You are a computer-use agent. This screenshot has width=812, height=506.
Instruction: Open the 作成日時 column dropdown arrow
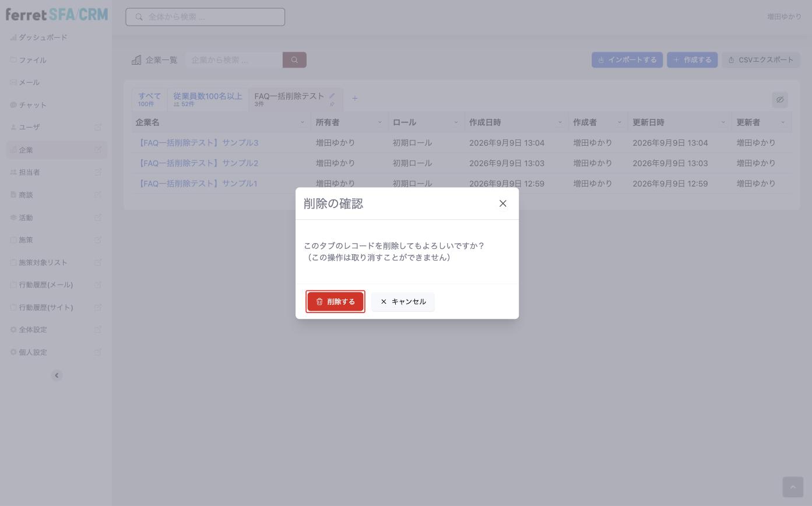pyautogui.click(x=560, y=122)
